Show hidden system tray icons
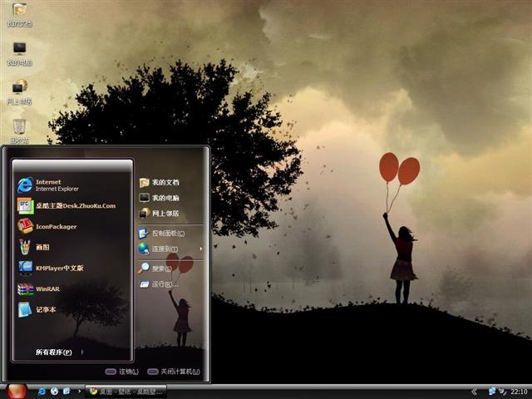The image size is (532, 399). tap(474, 391)
